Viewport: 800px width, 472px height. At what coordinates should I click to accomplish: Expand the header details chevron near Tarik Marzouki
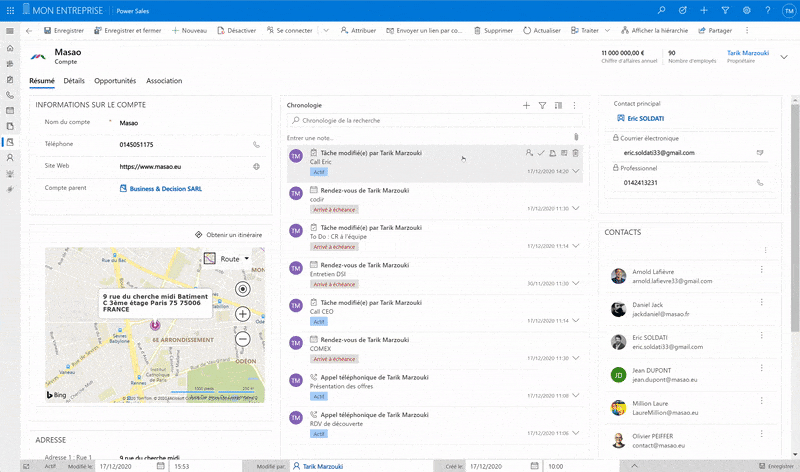pyautogui.click(x=784, y=57)
